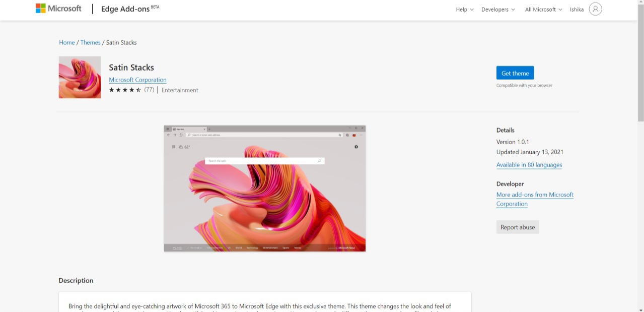This screenshot has width=644, height=312.
Task: Click Compatible with your browser text
Action: tap(524, 85)
